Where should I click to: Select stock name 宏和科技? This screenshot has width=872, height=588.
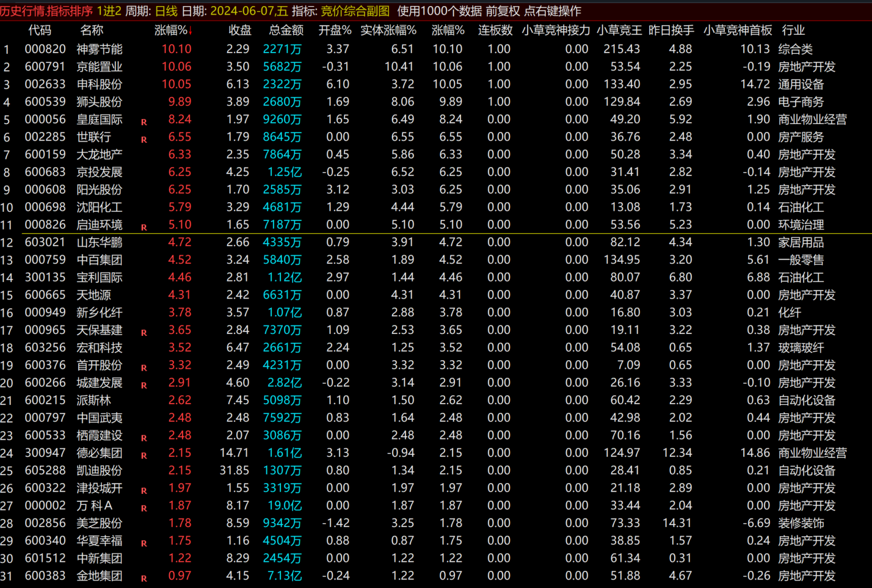coord(100,348)
